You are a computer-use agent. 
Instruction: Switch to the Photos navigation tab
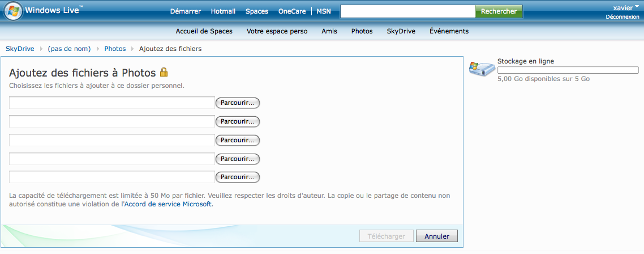(x=362, y=31)
